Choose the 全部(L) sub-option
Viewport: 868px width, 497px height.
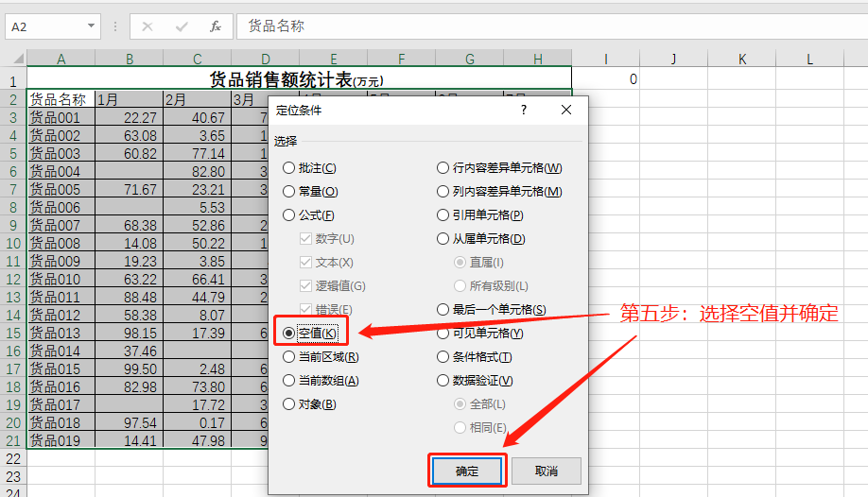(480, 404)
